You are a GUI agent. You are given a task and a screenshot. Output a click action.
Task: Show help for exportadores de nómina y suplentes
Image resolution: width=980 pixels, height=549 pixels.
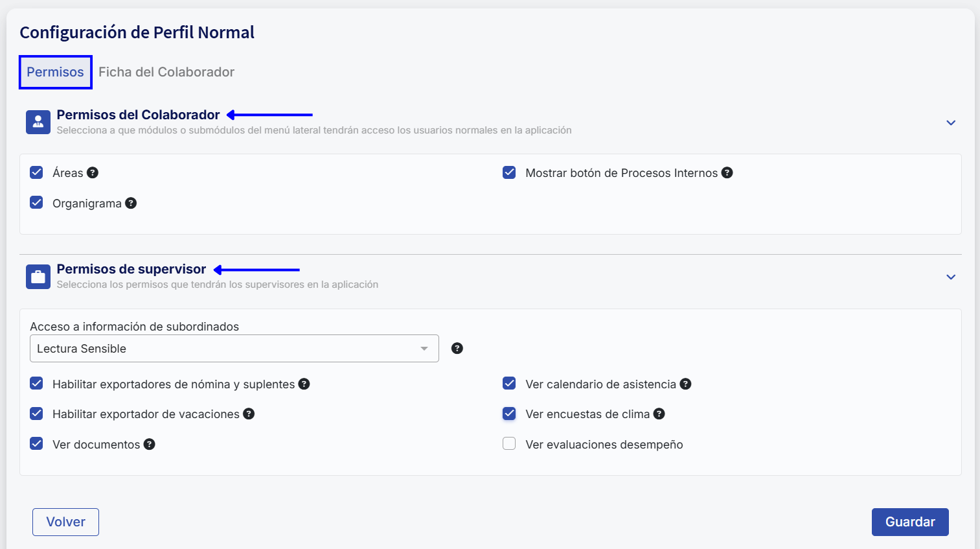304,384
